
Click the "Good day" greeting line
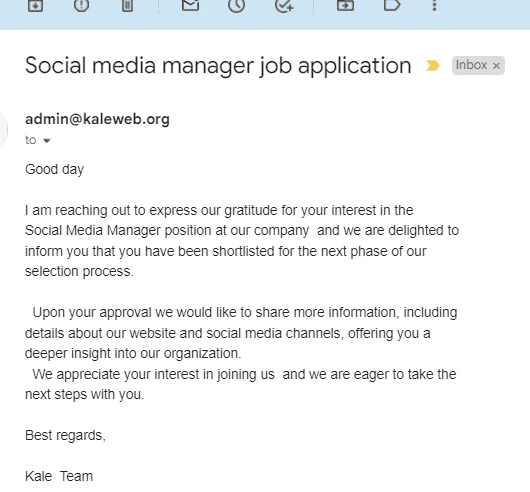point(54,169)
